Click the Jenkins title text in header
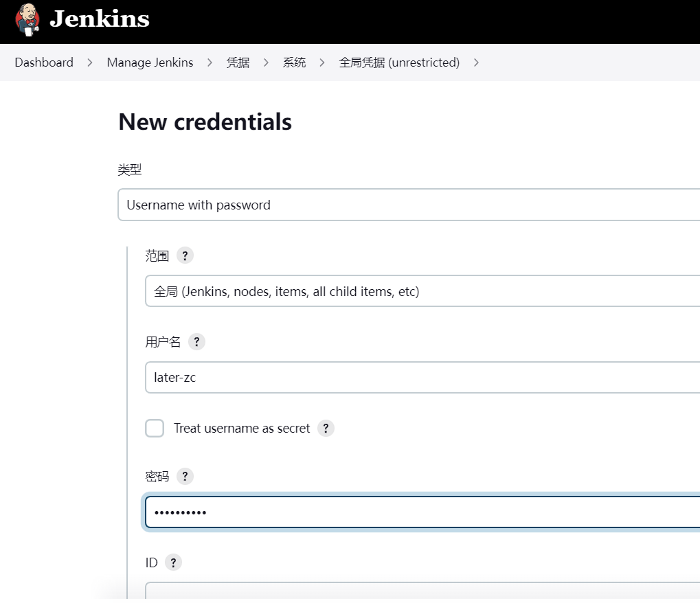Viewport: 700px width, 603px height. point(100,19)
